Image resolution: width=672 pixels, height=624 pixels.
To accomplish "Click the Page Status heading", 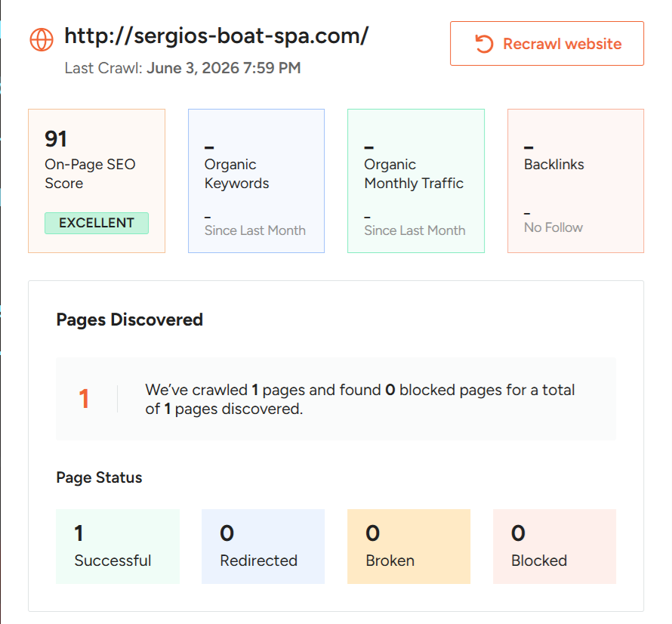I will tap(99, 477).
